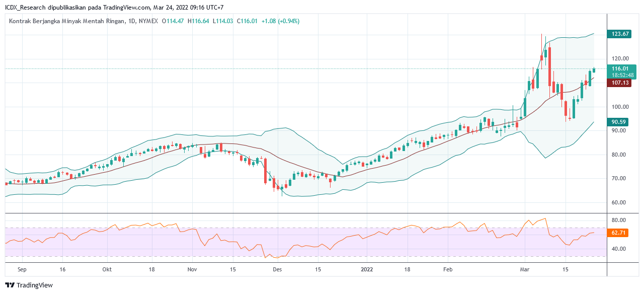Click the RSI value label 62.71

coord(618,233)
